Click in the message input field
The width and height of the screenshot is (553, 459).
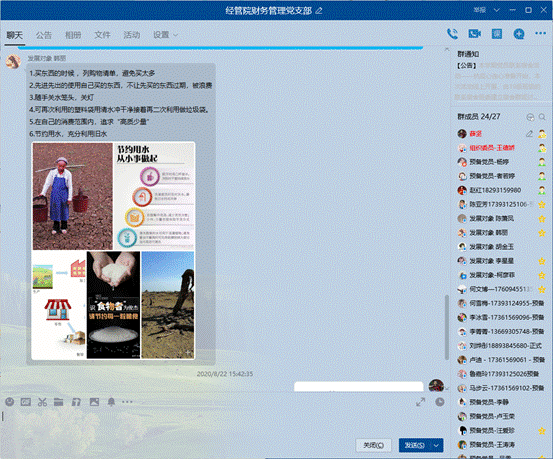tap(222, 422)
